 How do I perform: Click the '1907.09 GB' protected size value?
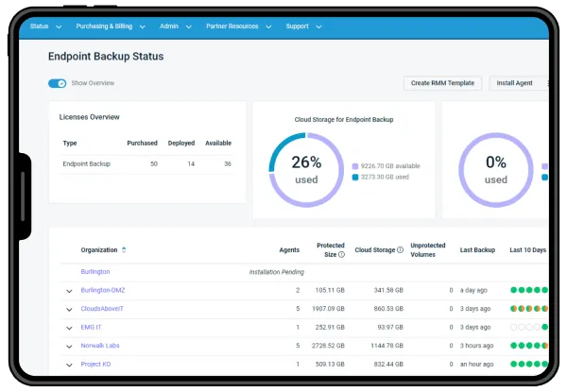click(x=328, y=309)
